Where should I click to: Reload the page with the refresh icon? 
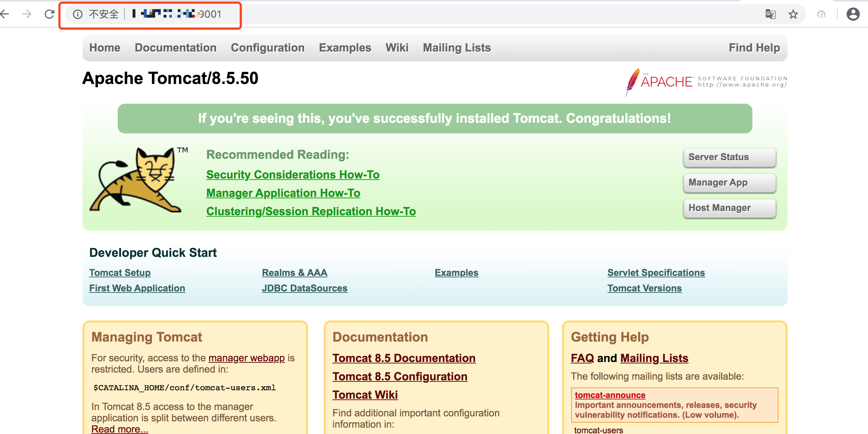pyautogui.click(x=49, y=14)
